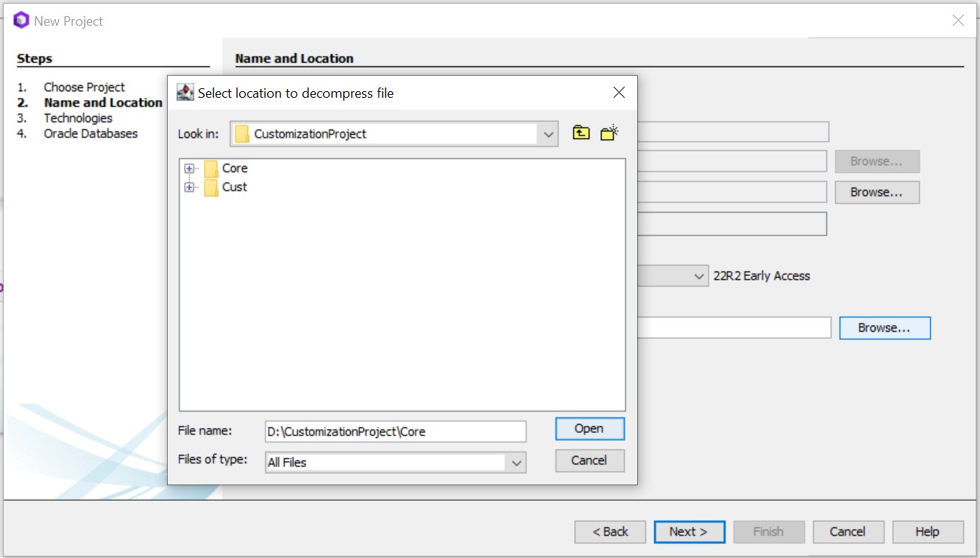Viewport: 980px width, 558px height.
Task: Open the 22R2 Early Access version dropdown
Action: pos(699,276)
